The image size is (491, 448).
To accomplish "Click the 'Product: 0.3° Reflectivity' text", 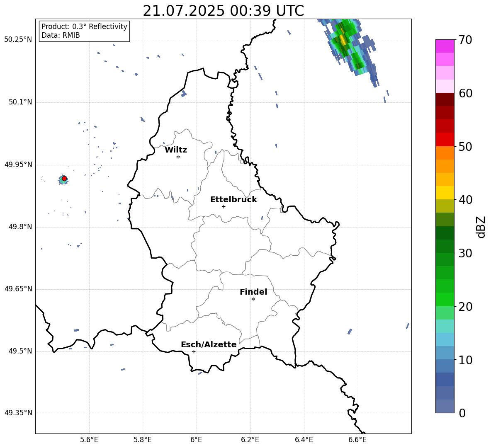I will coord(84,27).
